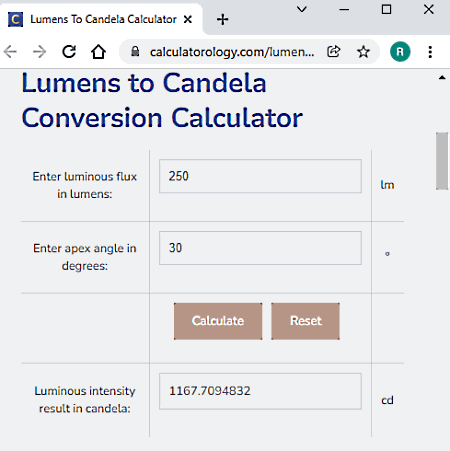Image resolution: width=450 pixels, height=451 pixels.
Task: Close the Lumens To Candela Calculator tab
Action: 188,19
